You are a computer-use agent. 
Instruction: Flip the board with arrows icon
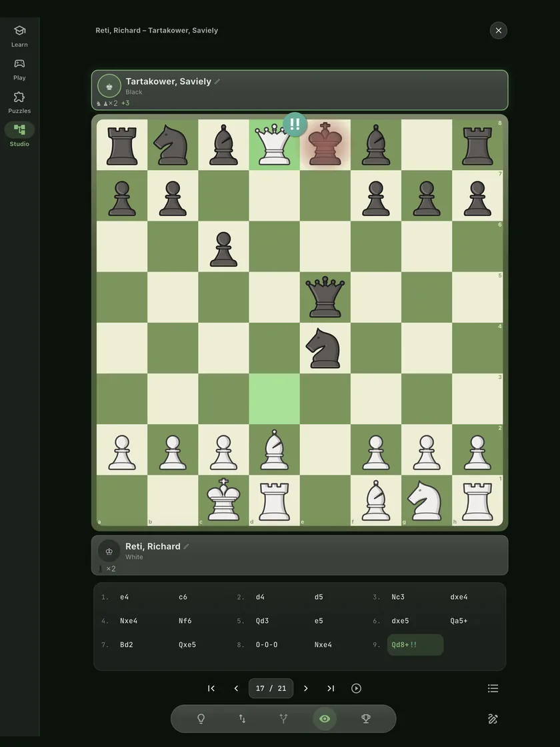click(242, 719)
